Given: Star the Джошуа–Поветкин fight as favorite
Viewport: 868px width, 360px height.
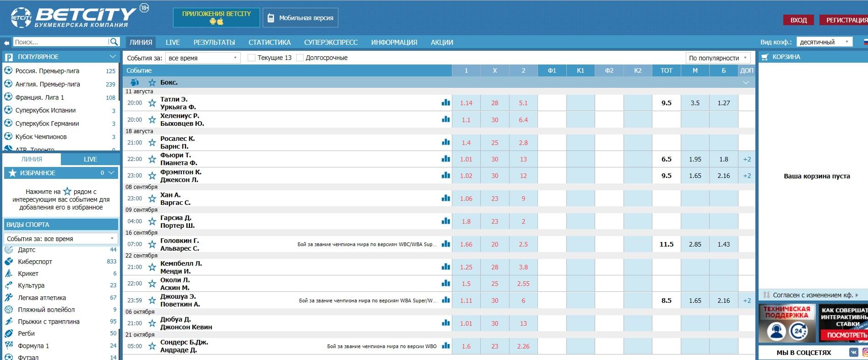Looking at the screenshot, I should click(152, 301).
